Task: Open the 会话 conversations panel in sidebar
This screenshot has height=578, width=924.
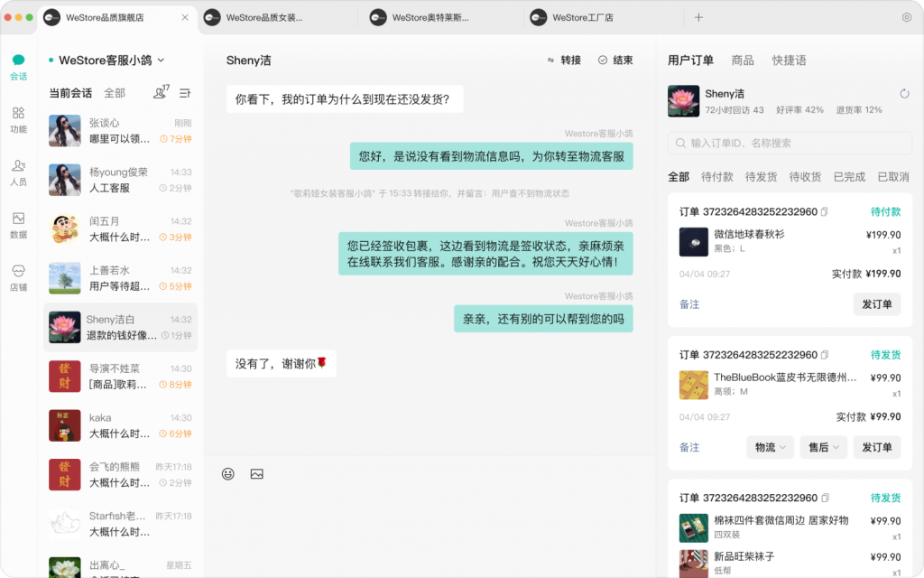Action: tap(18, 66)
